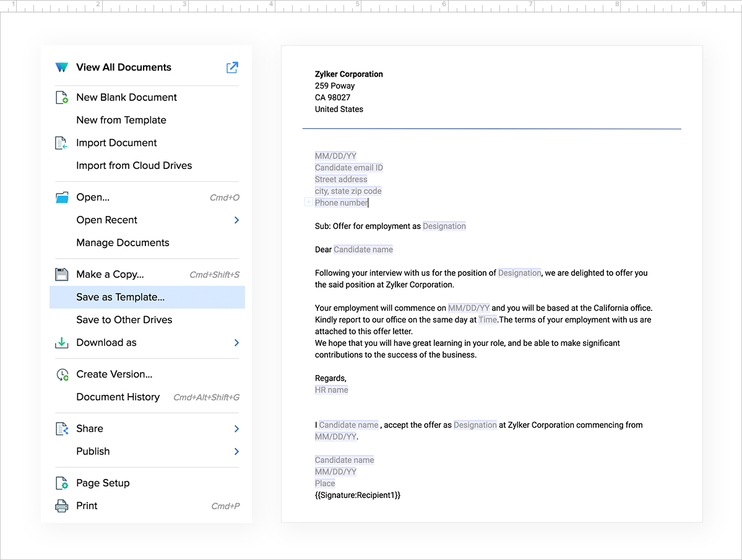
Task: Click the Open folder icon
Action: click(62, 197)
